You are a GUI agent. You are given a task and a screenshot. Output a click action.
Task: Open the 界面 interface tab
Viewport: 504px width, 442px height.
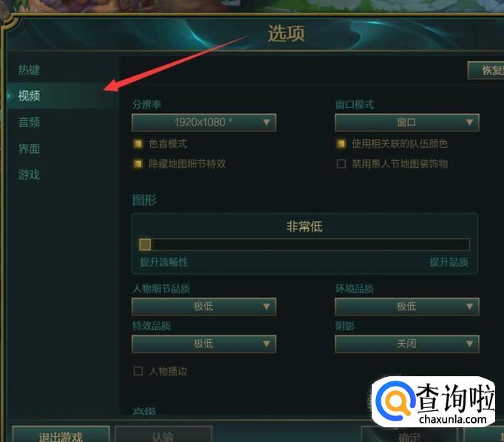29,149
